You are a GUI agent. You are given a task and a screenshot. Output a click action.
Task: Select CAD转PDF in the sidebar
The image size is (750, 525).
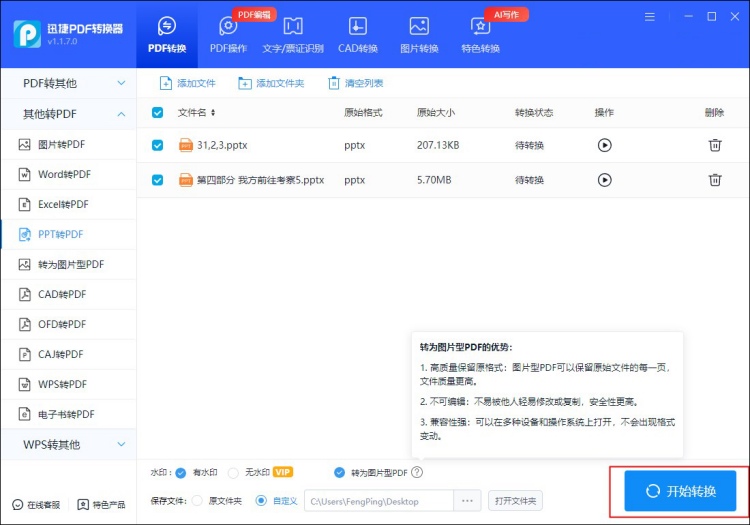pyautogui.click(x=68, y=295)
